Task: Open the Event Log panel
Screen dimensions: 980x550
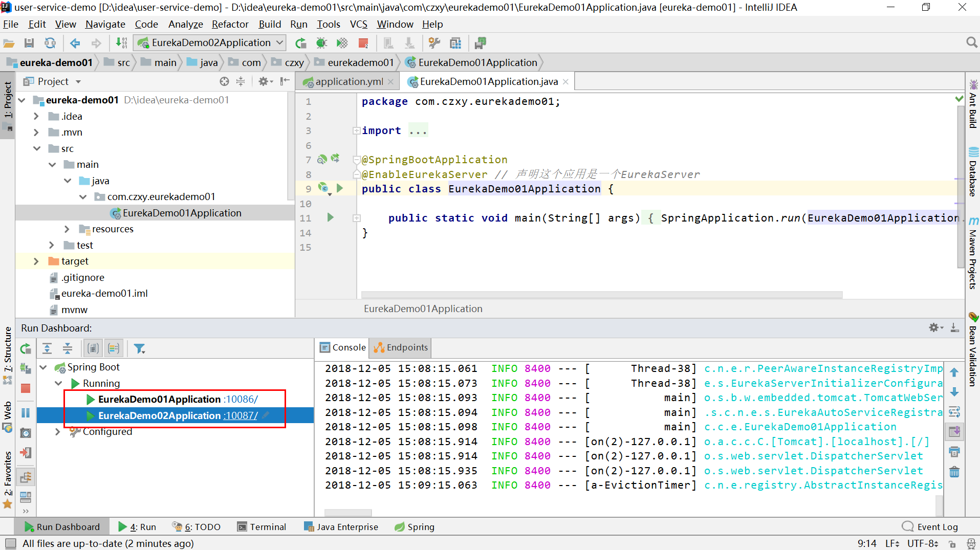Action: pyautogui.click(x=930, y=527)
